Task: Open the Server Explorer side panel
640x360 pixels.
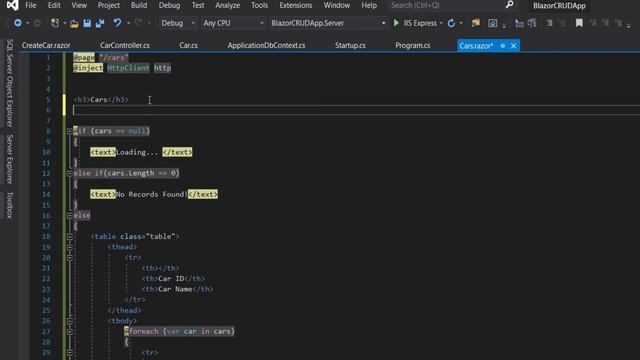Action: [x=10, y=159]
